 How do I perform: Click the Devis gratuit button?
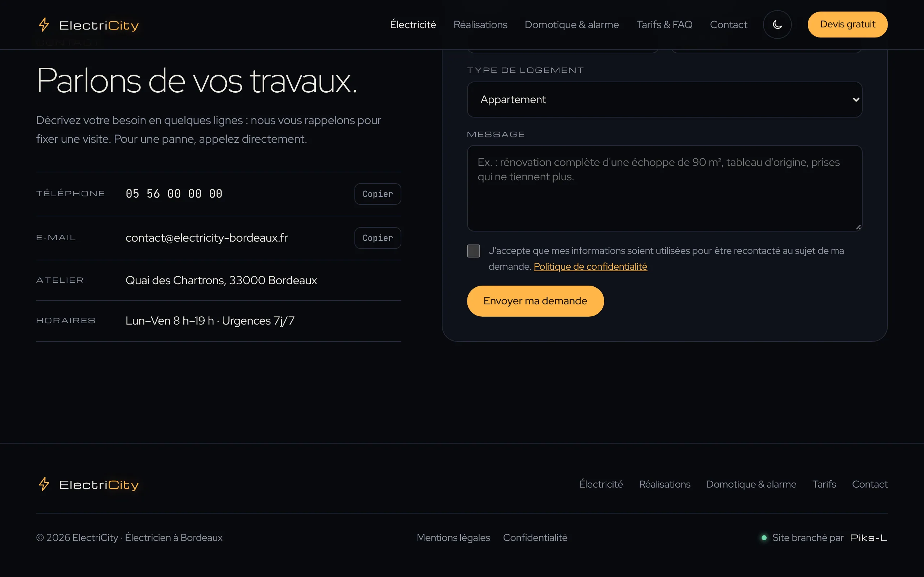coord(847,25)
